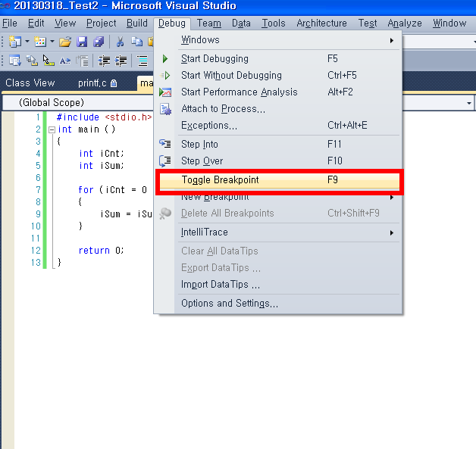476x449 pixels.
Task: Open the Test menu
Action: pos(368,23)
